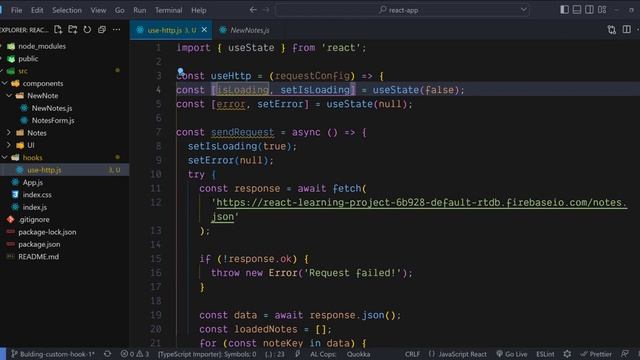The height and width of the screenshot is (360, 640).
Task: Open the View menu
Action: [98, 10]
